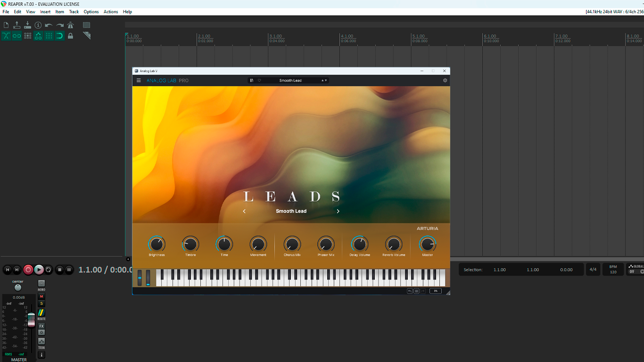Open the Help menu

tap(127, 12)
